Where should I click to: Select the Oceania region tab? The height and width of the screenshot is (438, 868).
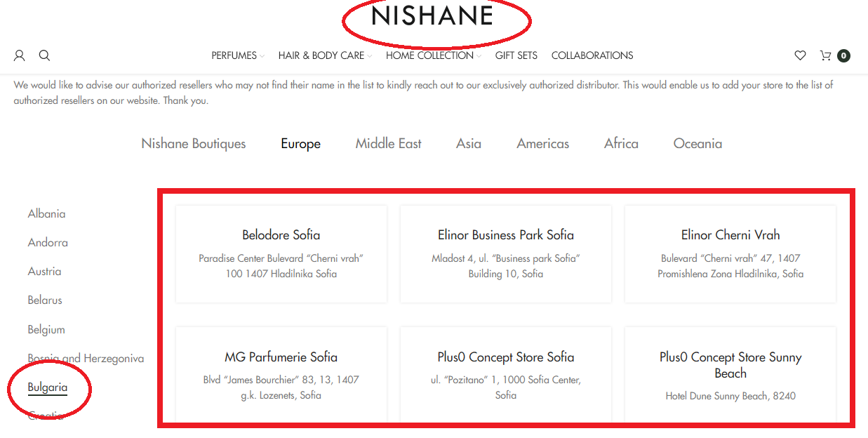coord(697,144)
